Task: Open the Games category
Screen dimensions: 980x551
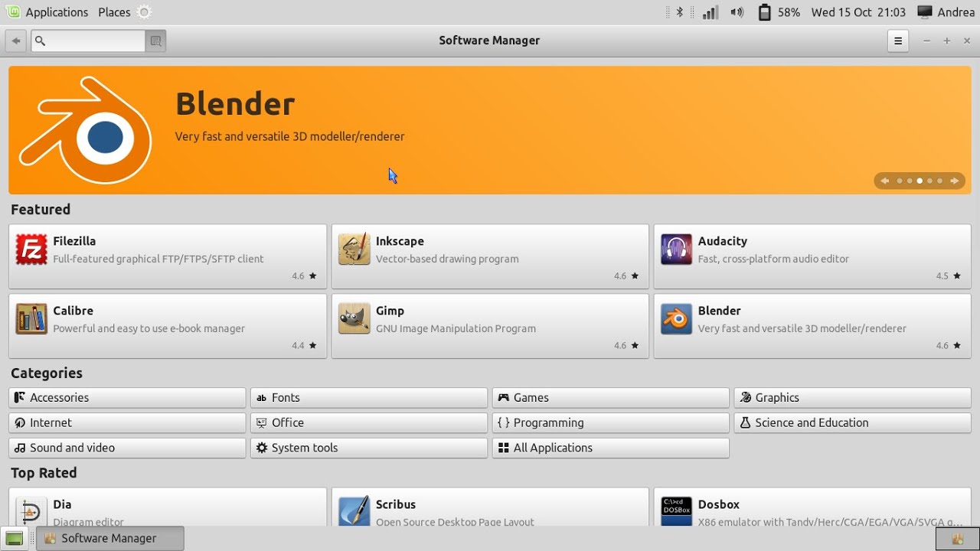Action: coord(611,398)
